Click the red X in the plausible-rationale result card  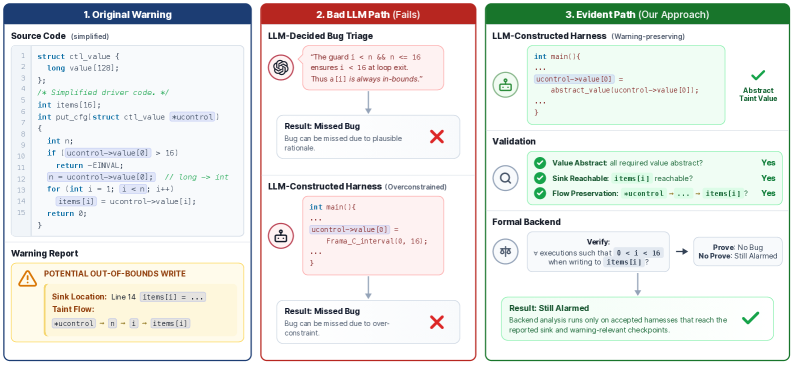pyautogui.click(x=436, y=136)
